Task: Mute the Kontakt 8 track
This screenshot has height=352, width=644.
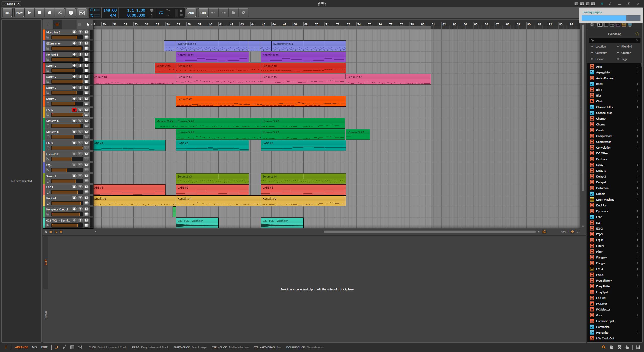Action: coord(86,54)
